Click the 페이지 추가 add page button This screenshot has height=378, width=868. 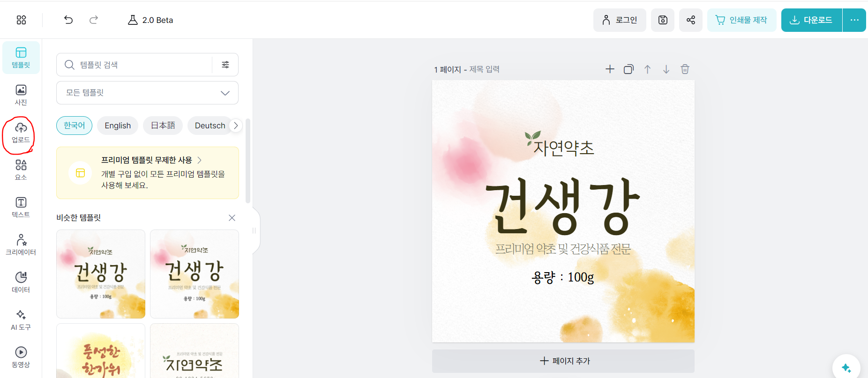coord(563,361)
